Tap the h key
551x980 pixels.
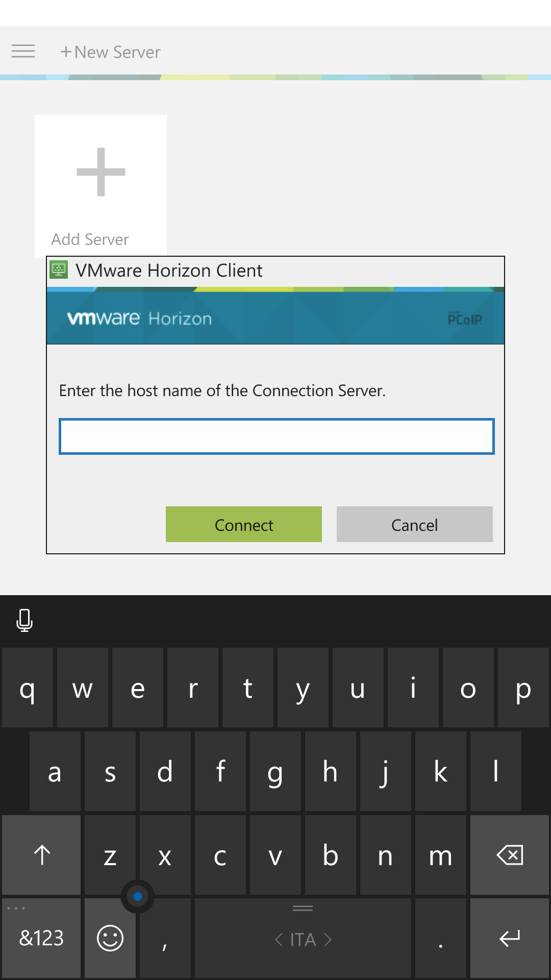[x=331, y=771]
